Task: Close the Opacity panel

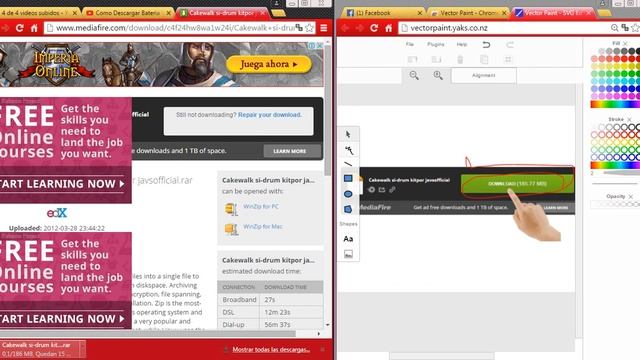Action: click(631, 196)
